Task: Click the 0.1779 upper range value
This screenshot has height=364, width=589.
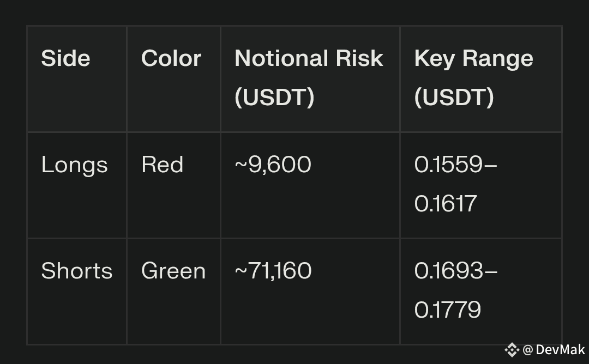Action: click(447, 310)
